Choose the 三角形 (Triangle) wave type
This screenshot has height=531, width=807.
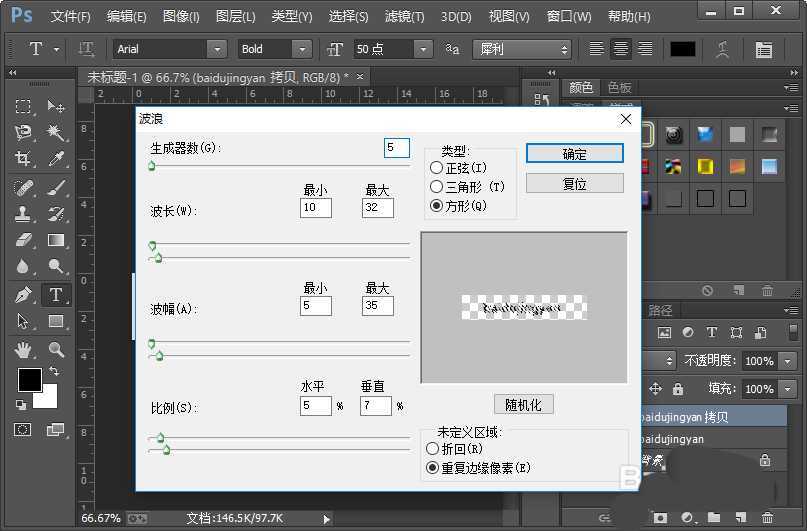point(436,186)
